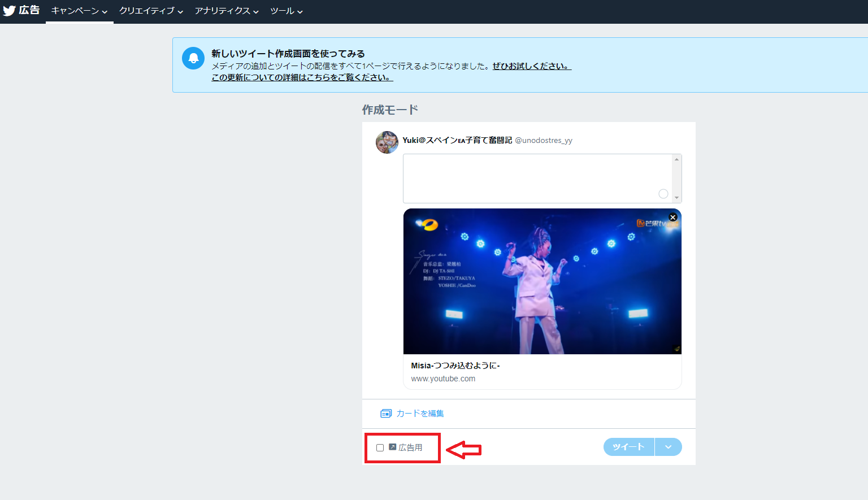Click カードを編集 link
Image resolution: width=868 pixels, height=500 pixels.
coord(420,414)
